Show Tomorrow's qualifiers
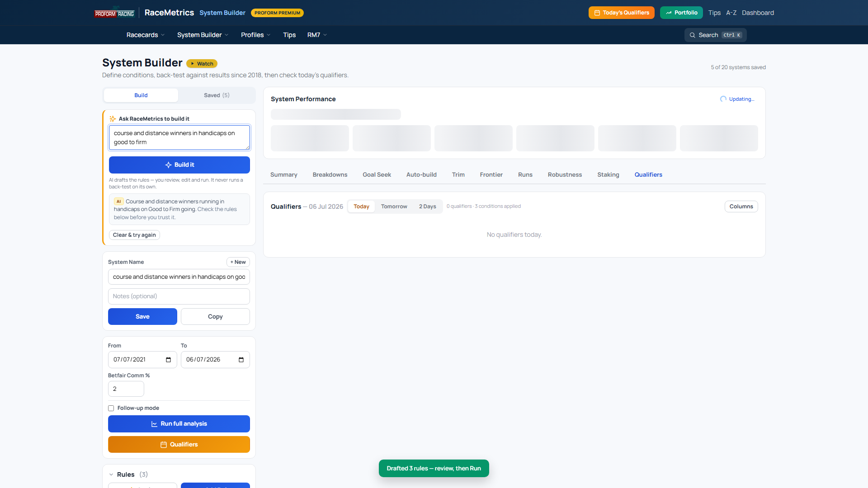This screenshot has width=868, height=488. pos(394,206)
